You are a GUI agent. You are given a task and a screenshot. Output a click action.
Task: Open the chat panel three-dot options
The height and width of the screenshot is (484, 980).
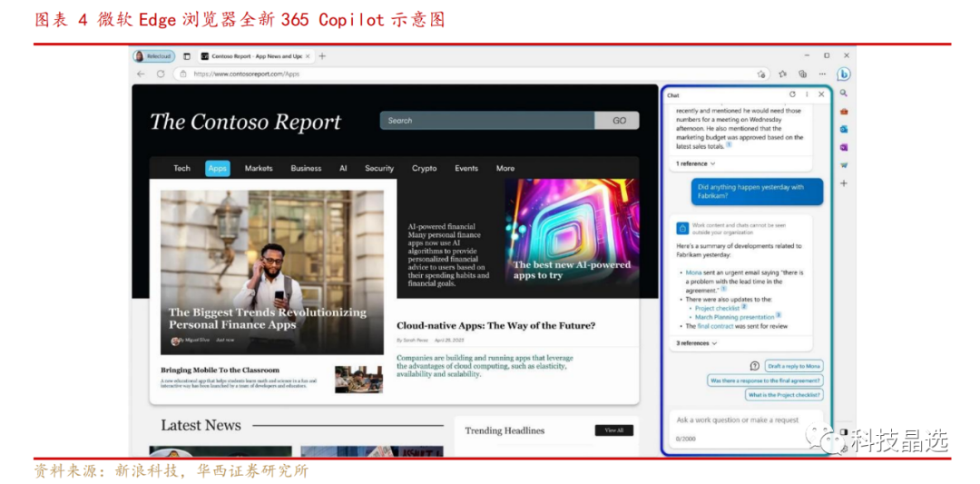click(807, 94)
